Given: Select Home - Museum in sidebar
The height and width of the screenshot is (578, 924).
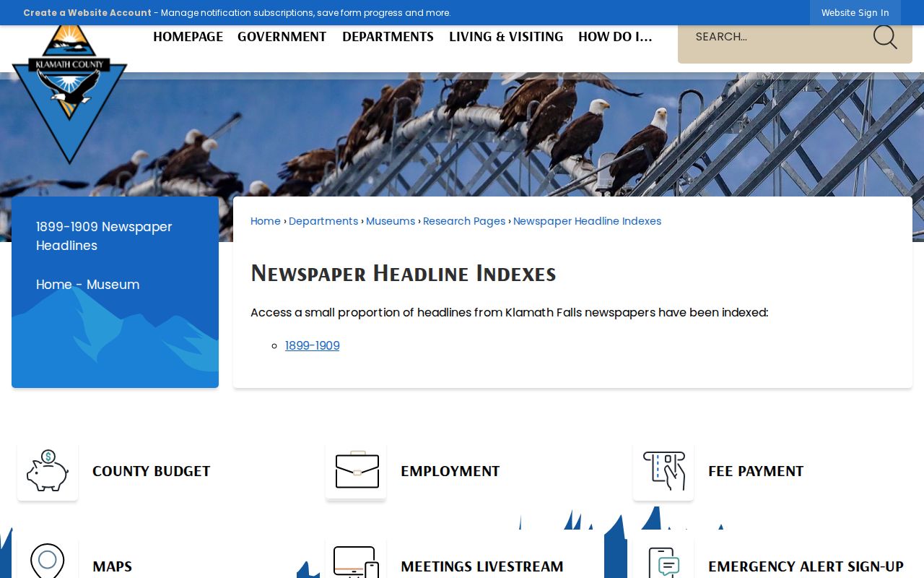Looking at the screenshot, I should pos(88,285).
